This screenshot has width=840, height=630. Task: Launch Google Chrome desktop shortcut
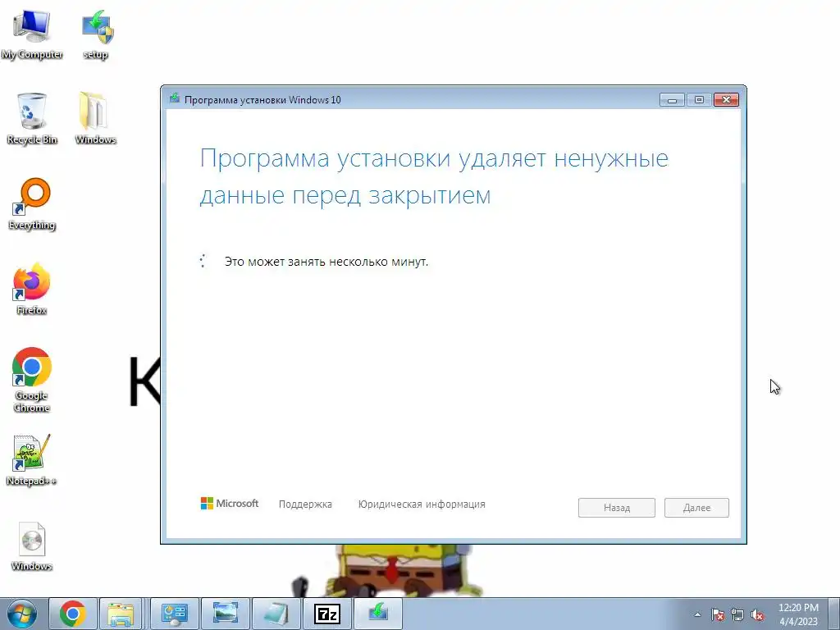(x=32, y=380)
